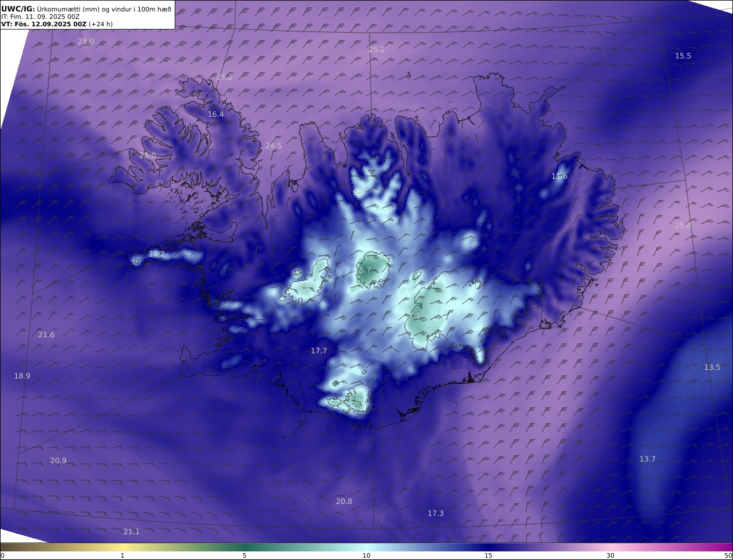Click the colorbar tick label 5

click(245, 555)
